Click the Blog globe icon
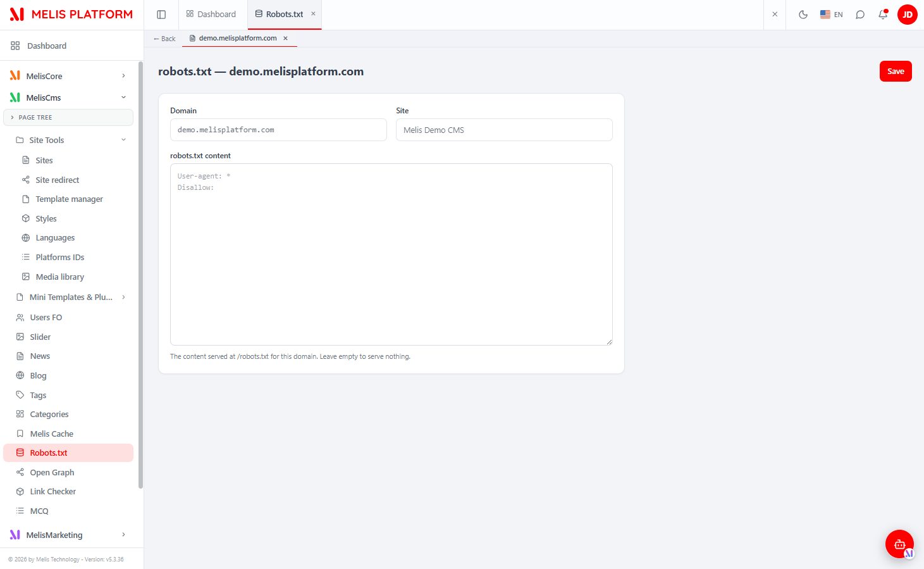 (x=20, y=375)
